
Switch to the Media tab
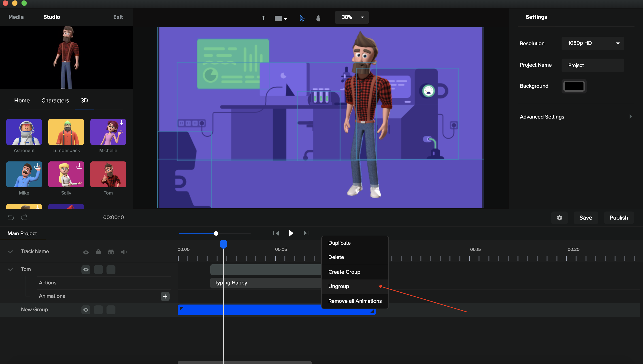(16, 17)
